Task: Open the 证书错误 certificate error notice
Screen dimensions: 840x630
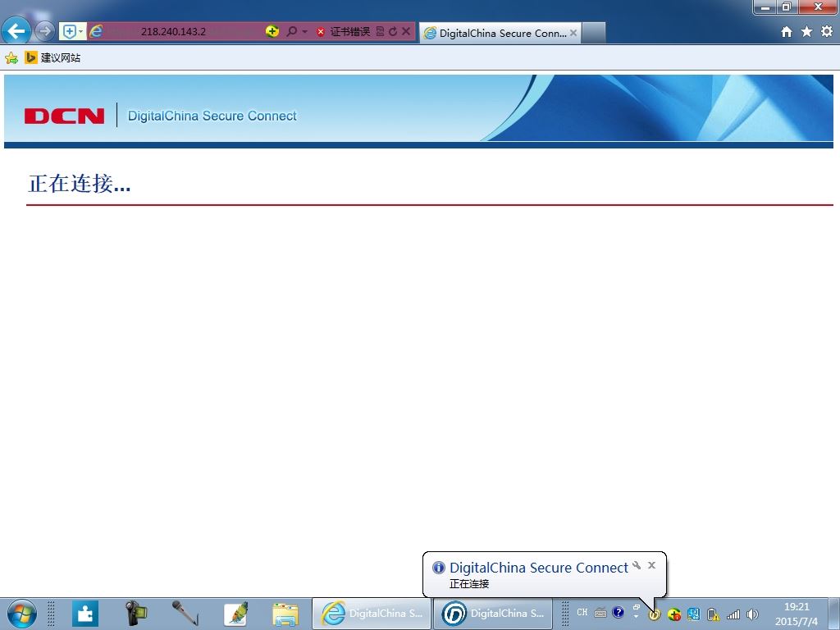Action: [344, 32]
